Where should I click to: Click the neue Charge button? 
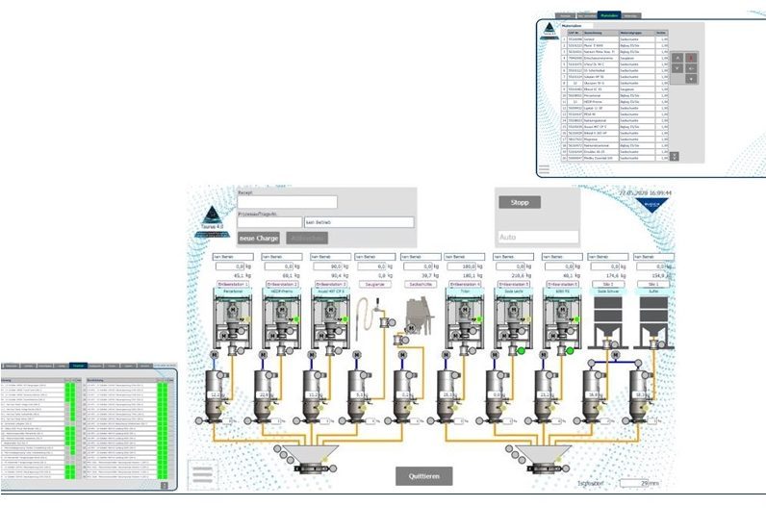point(259,239)
